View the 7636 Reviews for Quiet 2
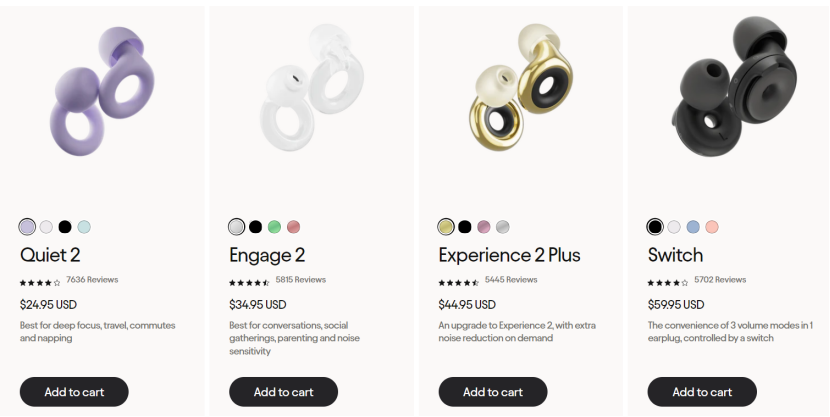830x417 pixels. tap(92, 280)
